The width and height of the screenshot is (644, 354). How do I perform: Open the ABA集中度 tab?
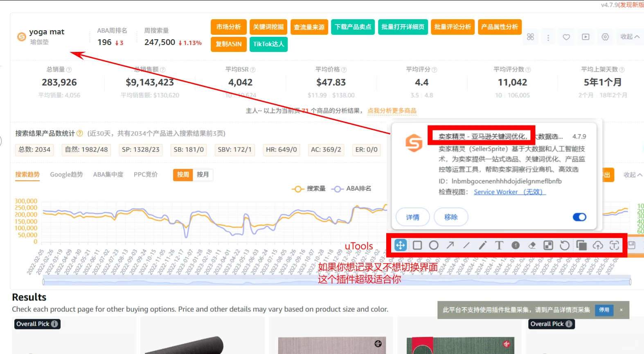[108, 175]
